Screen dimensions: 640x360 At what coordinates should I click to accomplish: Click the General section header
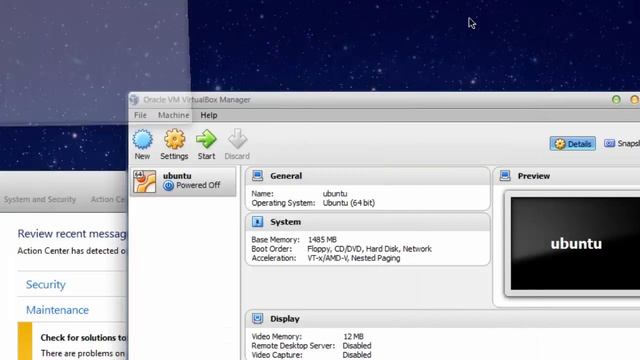[x=367, y=176]
